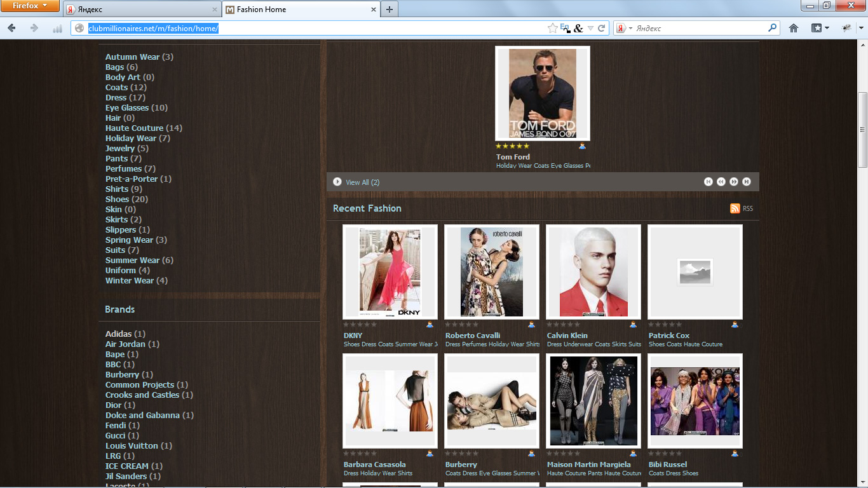Select Louis Vuitton in Brands list

pyautogui.click(x=132, y=446)
